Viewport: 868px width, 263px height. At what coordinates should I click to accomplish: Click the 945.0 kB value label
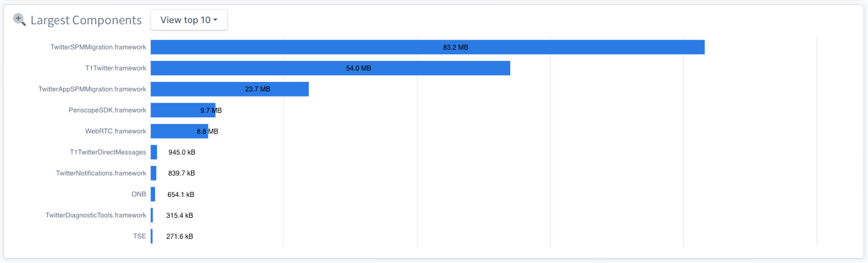(x=181, y=152)
